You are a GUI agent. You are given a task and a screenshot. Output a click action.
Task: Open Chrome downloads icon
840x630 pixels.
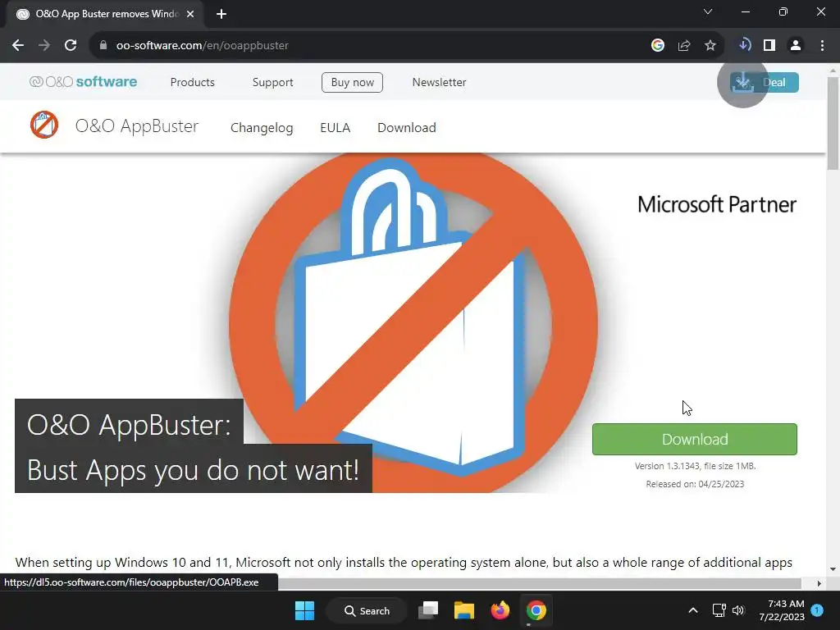[744, 45]
